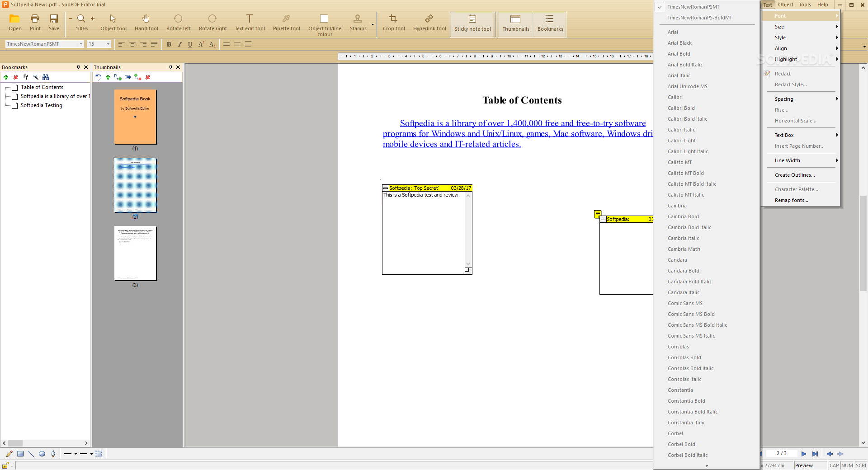
Task: Open the Help menu
Action: point(823,5)
